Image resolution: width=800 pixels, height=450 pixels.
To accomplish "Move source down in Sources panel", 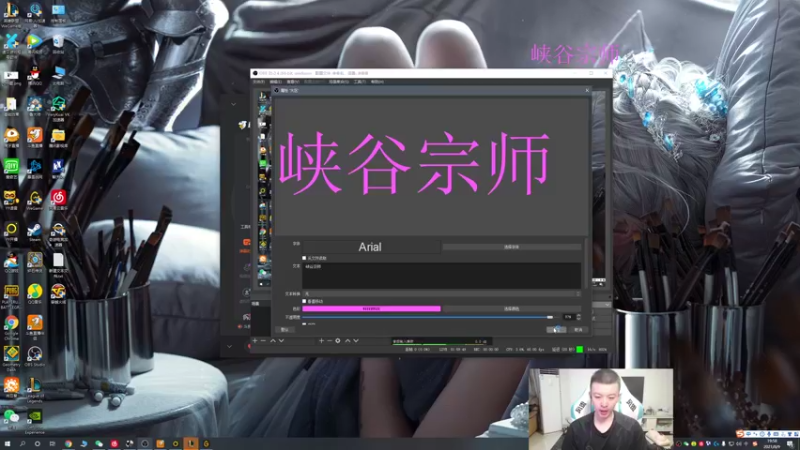I will 356,340.
